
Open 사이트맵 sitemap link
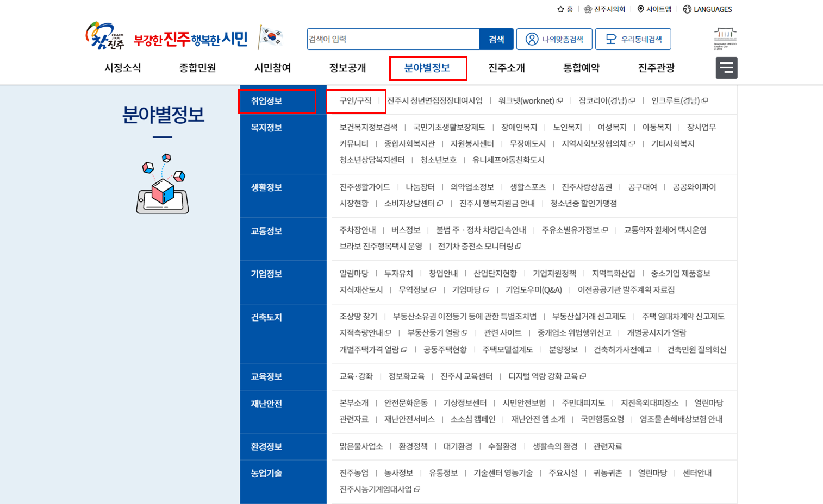point(654,9)
